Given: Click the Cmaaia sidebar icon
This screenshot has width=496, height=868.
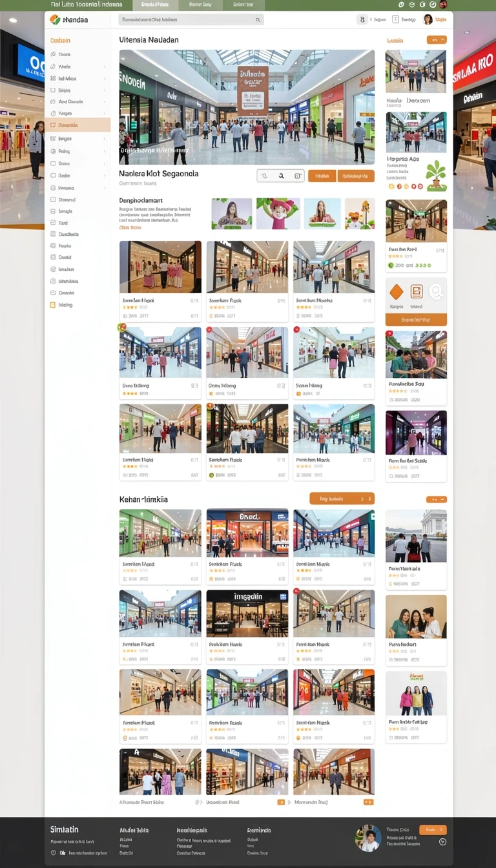Looking at the screenshot, I should tap(53, 293).
